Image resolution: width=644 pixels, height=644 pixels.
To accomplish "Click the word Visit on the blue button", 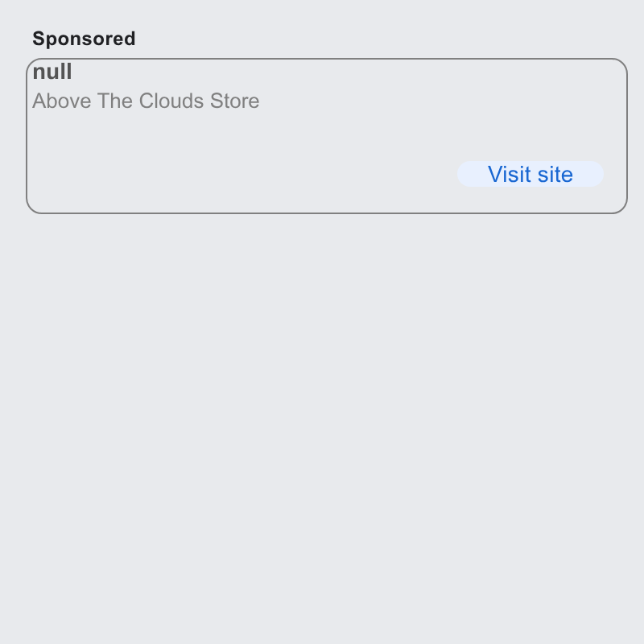I will (x=510, y=174).
